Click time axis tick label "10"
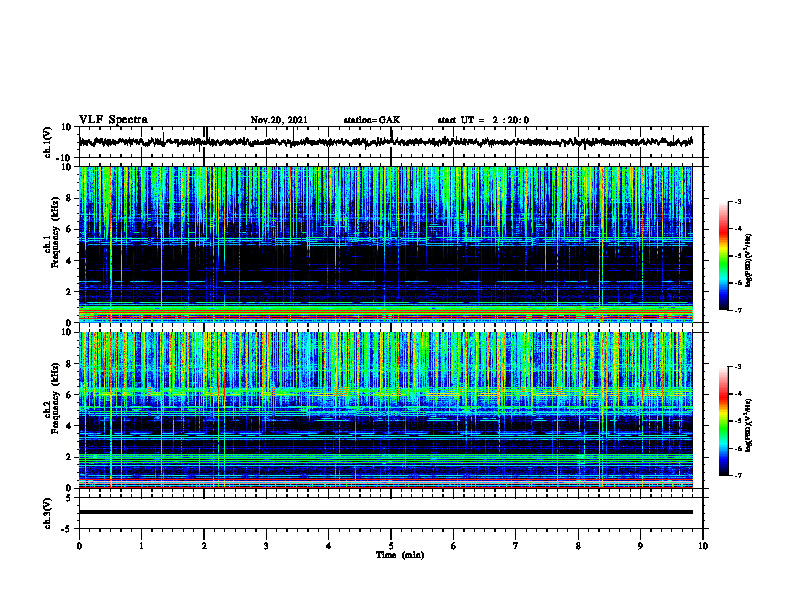The width and height of the screenshot is (792, 612). (703, 546)
